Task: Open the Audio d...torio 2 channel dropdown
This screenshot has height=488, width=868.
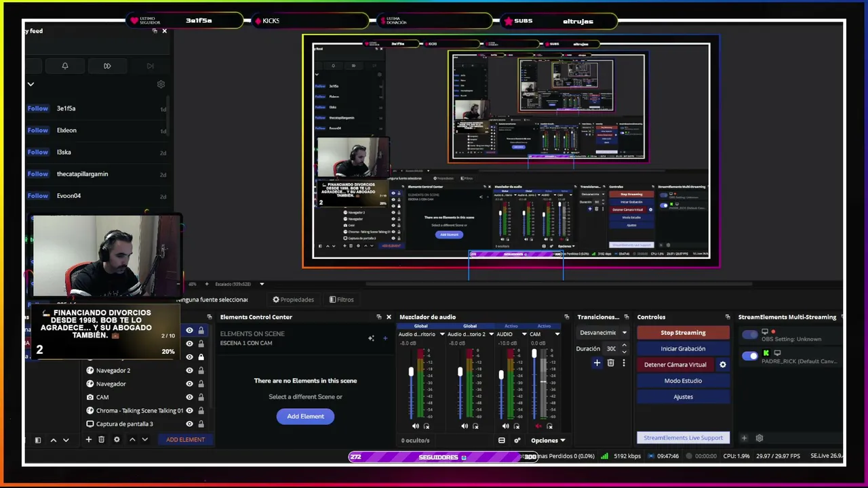Action: point(491,334)
